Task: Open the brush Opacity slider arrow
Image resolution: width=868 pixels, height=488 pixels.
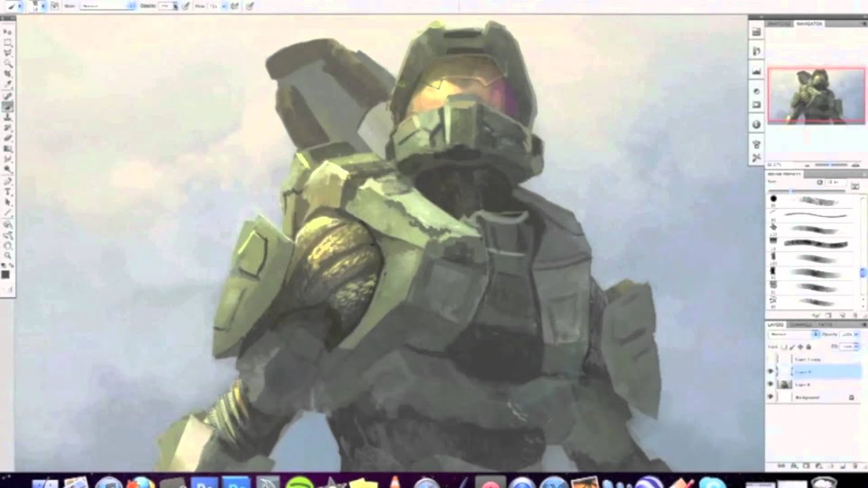Action: [x=175, y=6]
